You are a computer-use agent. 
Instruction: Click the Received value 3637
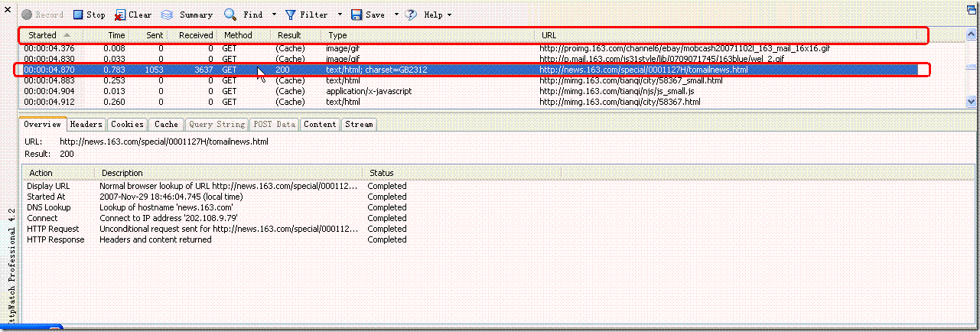pyautogui.click(x=203, y=70)
